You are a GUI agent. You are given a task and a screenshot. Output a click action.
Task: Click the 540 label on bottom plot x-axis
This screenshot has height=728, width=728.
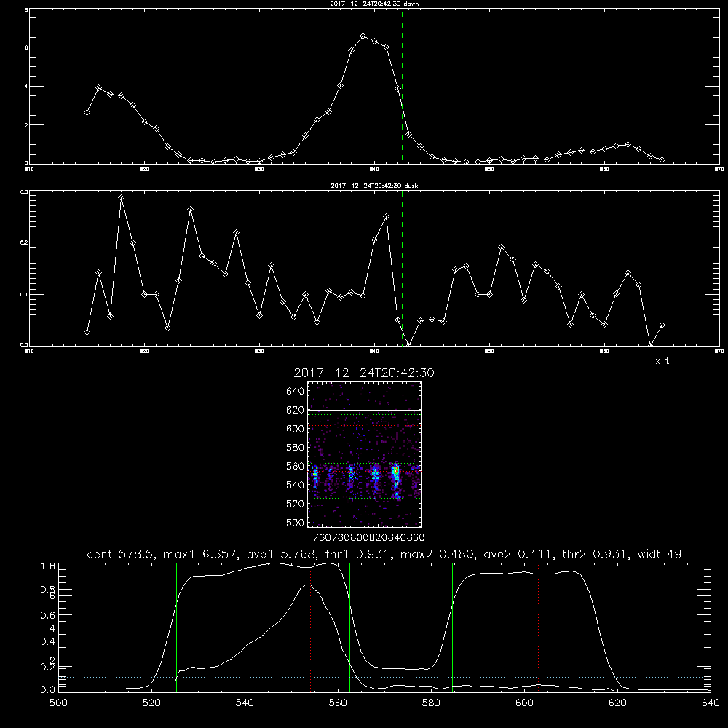[245, 703]
